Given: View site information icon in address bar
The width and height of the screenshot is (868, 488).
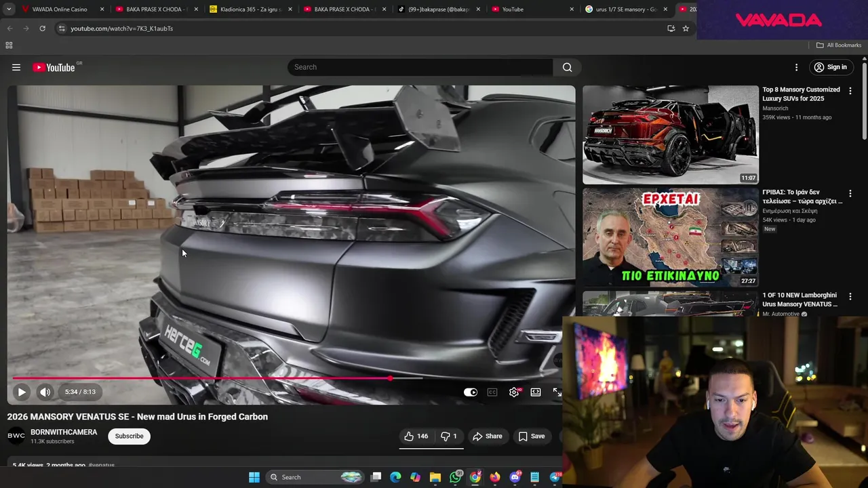Looking at the screenshot, I should coord(62,28).
